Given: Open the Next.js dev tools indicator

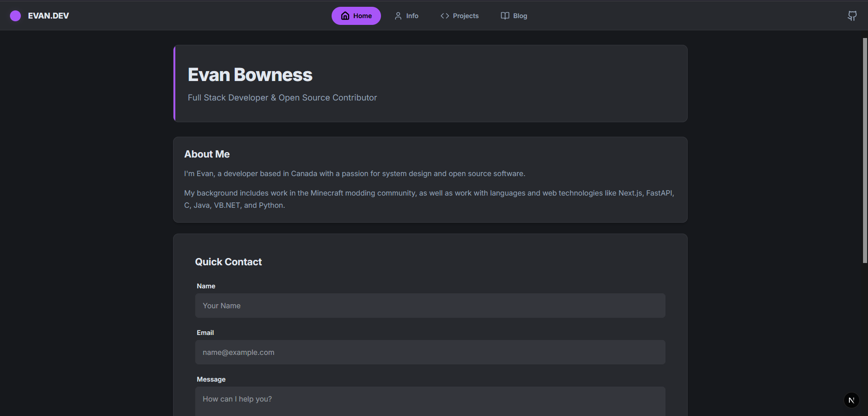Looking at the screenshot, I should click(x=851, y=400).
